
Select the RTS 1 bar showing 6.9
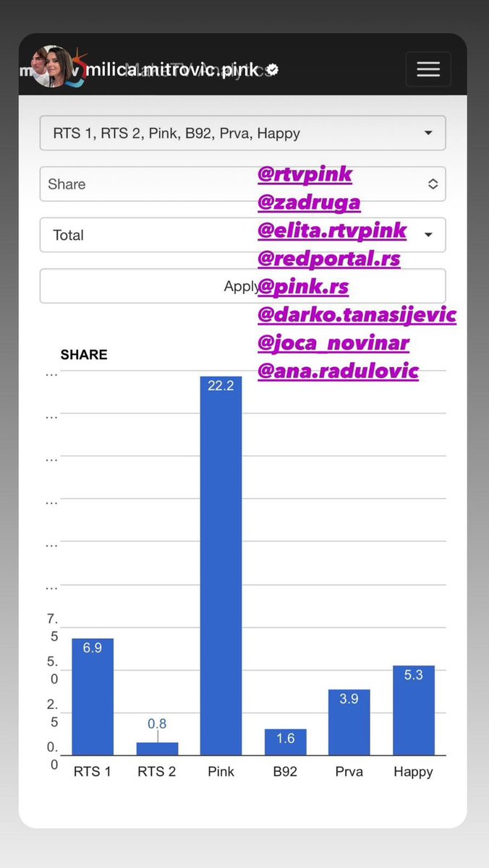coord(93,697)
